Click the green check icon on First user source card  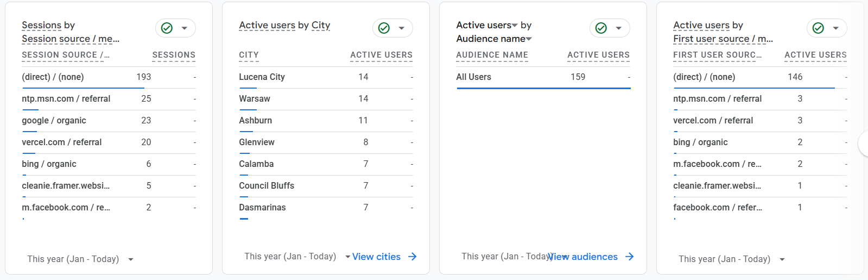coord(819,28)
